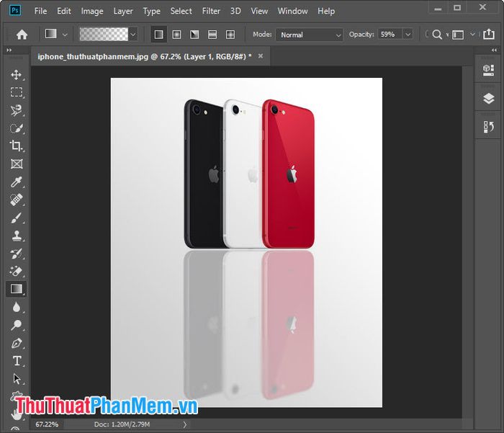Open the Select menu

point(181,11)
